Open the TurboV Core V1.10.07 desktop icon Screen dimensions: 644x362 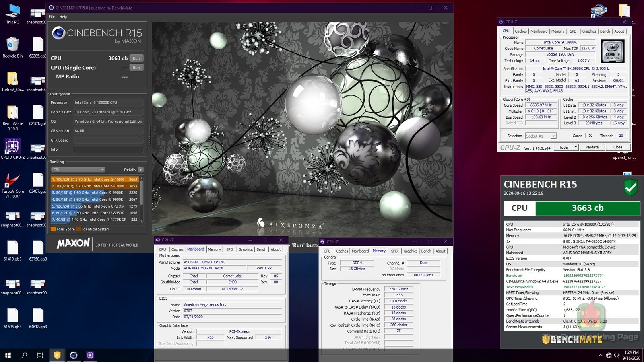[12, 181]
